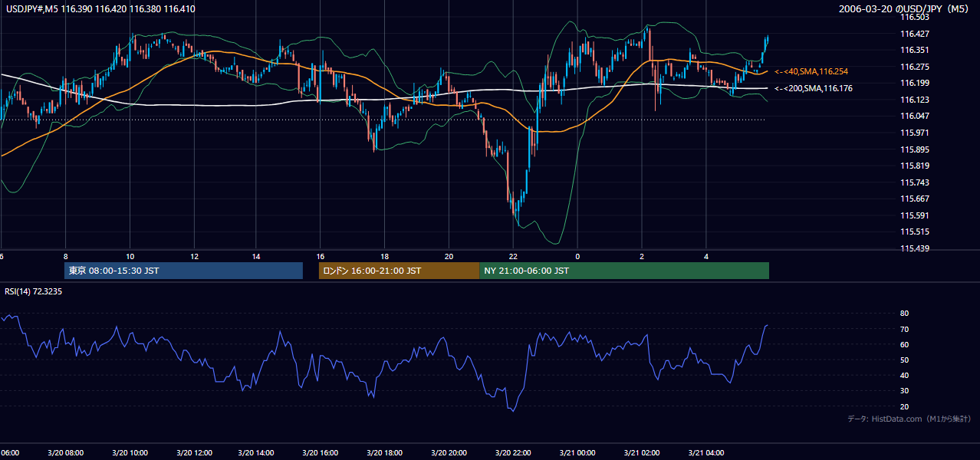Screen dimensions: 980x460
Task: Click price axis value 115.971
Action: coord(914,133)
